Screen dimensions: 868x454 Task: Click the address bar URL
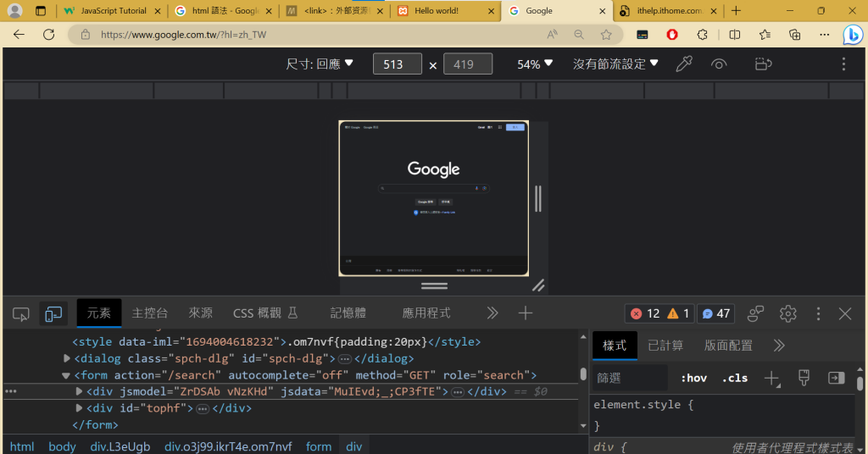(183, 34)
